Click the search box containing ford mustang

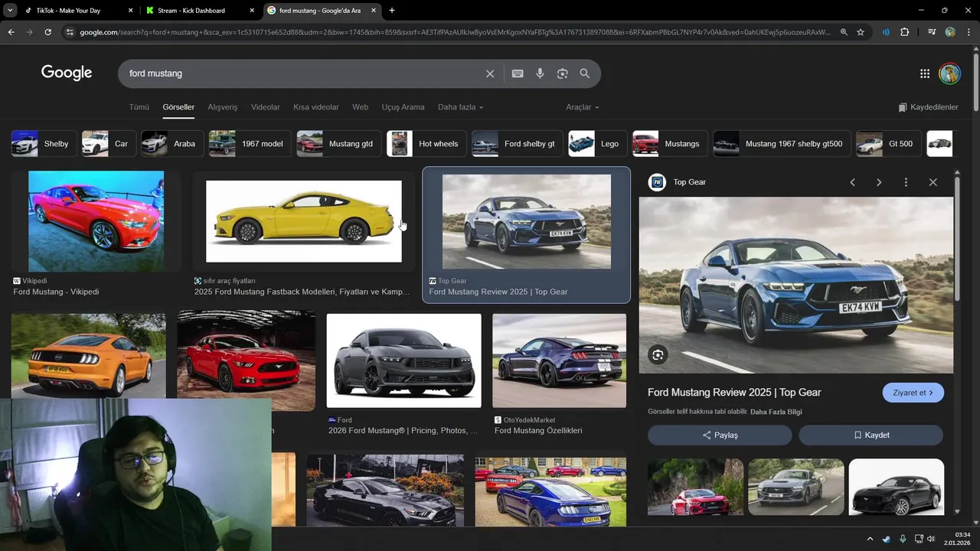tap(302, 73)
